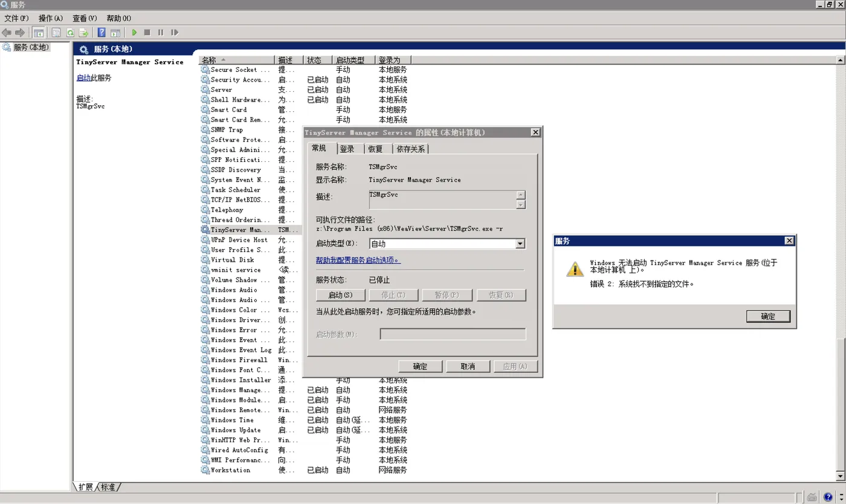This screenshot has height=504, width=846.
Task: Select the Wired AutoConfig service name
Action: pyautogui.click(x=239, y=450)
